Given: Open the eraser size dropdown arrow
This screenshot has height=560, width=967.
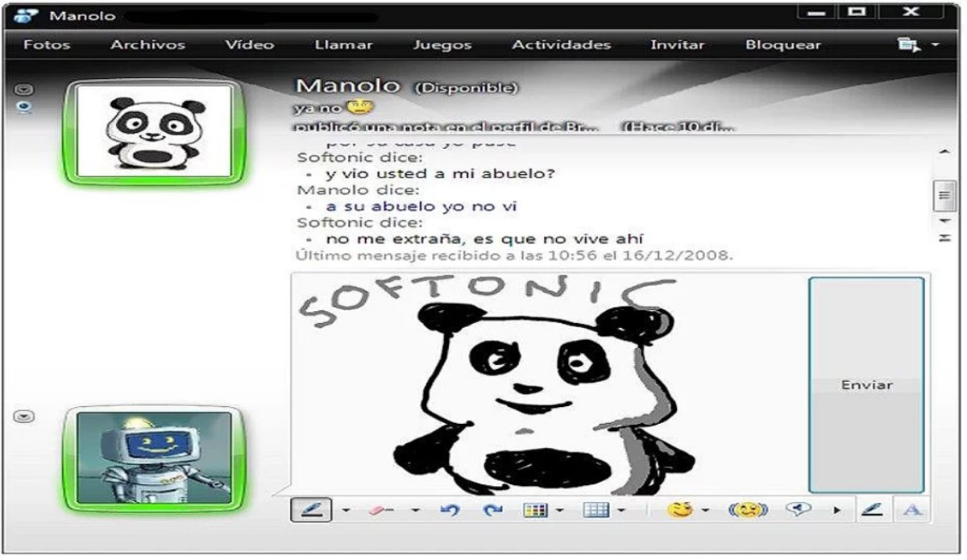Looking at the screenshot, I should point(416,511).
